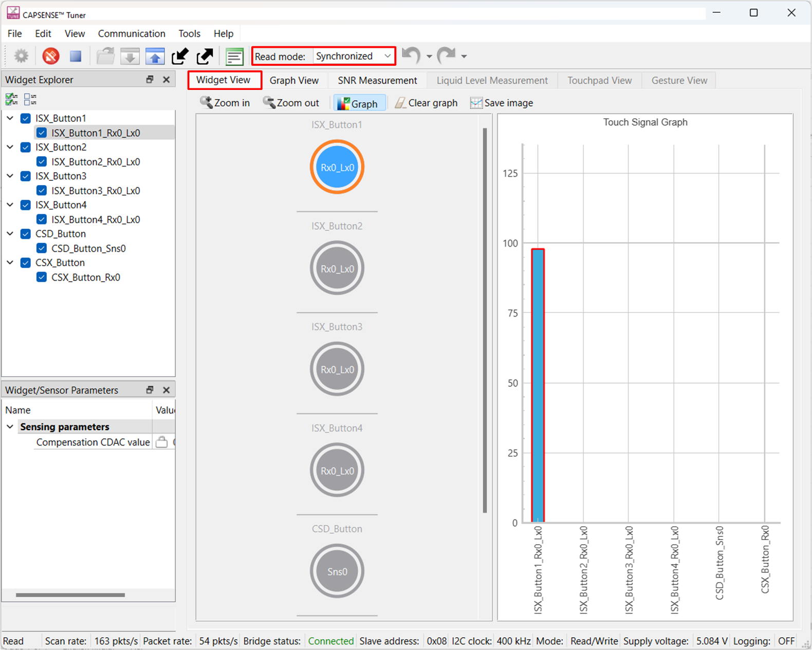
Task: Click the Clear graph button
Action: (426, 103)
